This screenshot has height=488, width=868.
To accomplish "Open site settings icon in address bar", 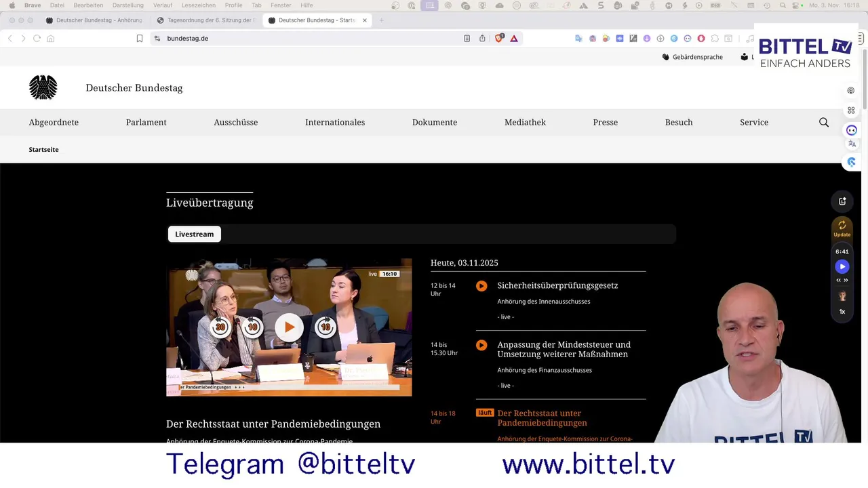I will coord(157,39).
